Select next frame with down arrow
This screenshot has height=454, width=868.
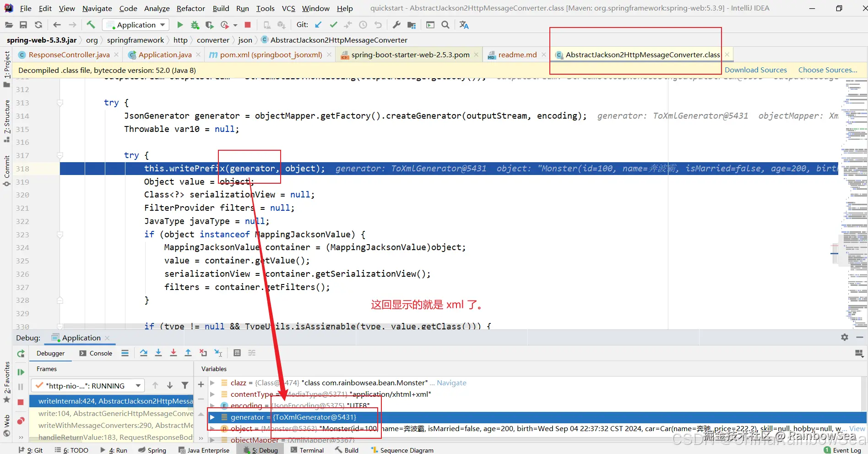point(170,385)
